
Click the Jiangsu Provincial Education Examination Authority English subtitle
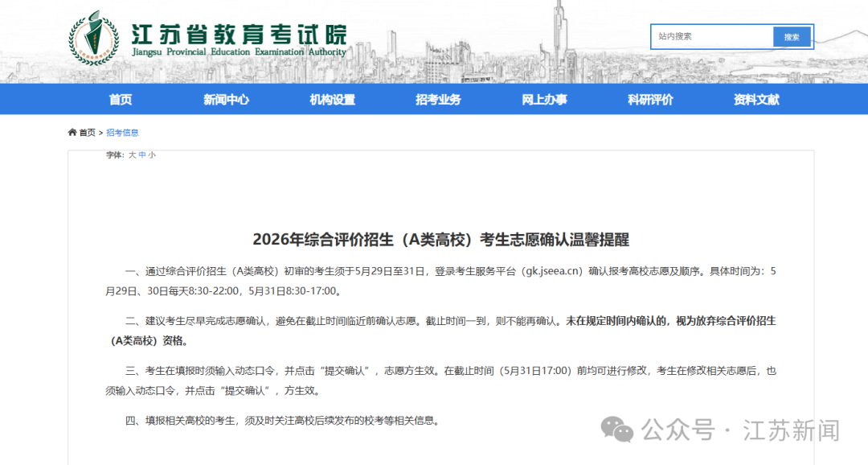point(240,52)
